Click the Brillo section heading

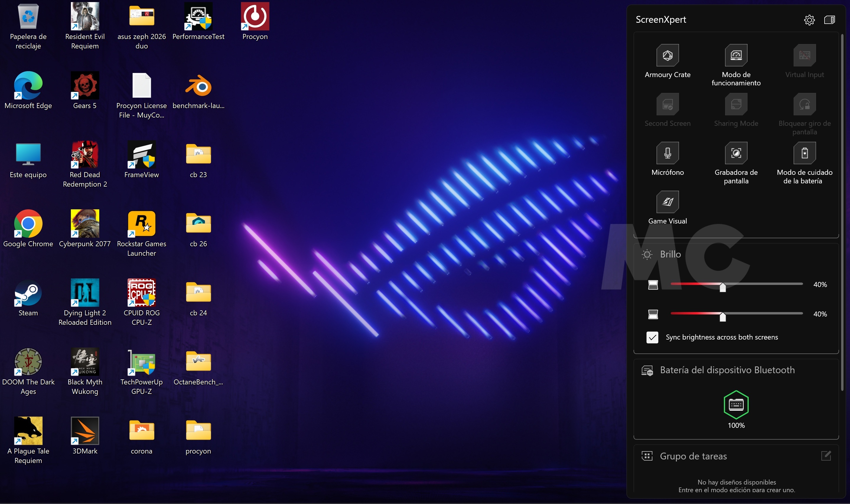point(670,255)
